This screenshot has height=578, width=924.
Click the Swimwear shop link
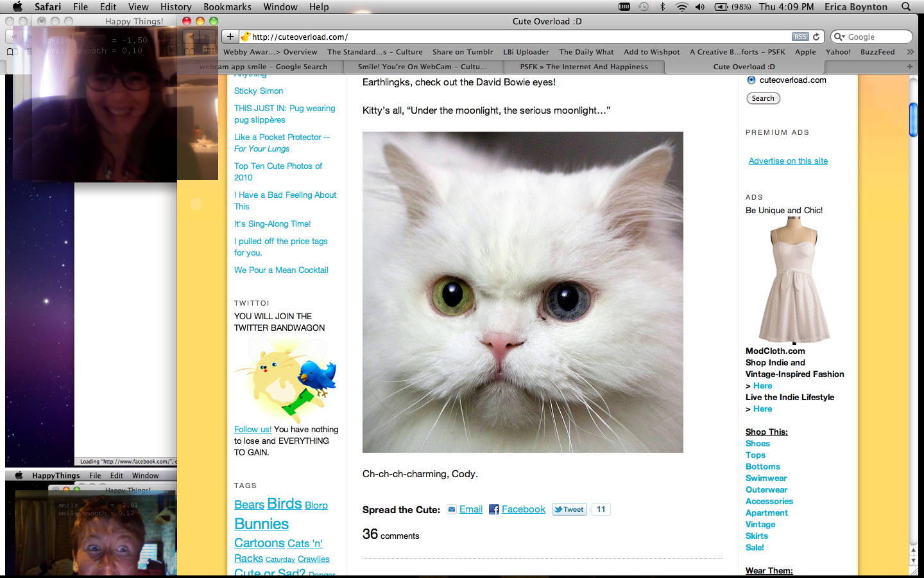tap(766, 478)
